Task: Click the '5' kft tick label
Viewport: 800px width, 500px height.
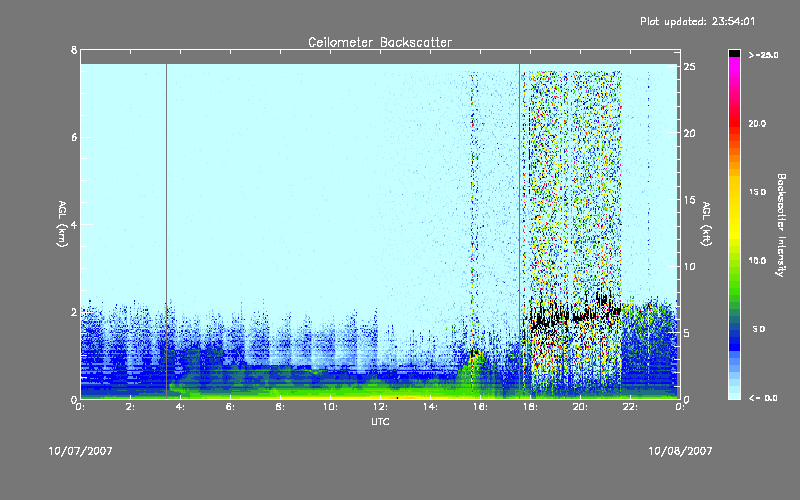Action: pos(687,333)
